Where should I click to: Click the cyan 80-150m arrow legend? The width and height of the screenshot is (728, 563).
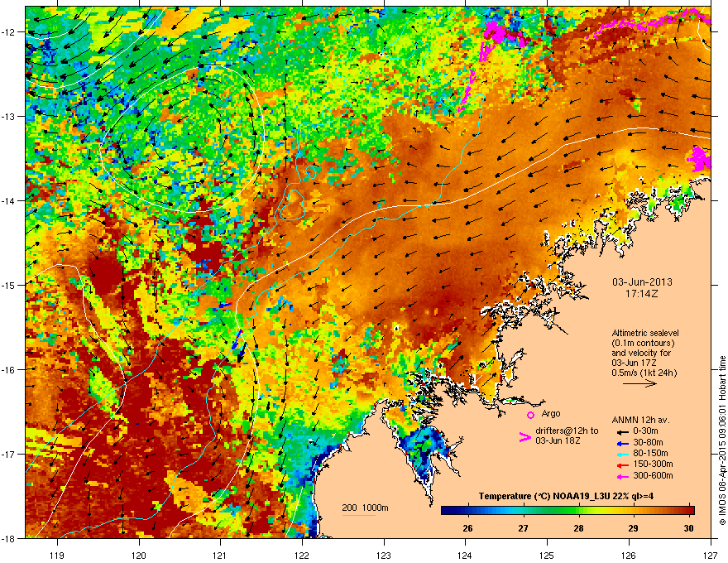pos(621,454)
